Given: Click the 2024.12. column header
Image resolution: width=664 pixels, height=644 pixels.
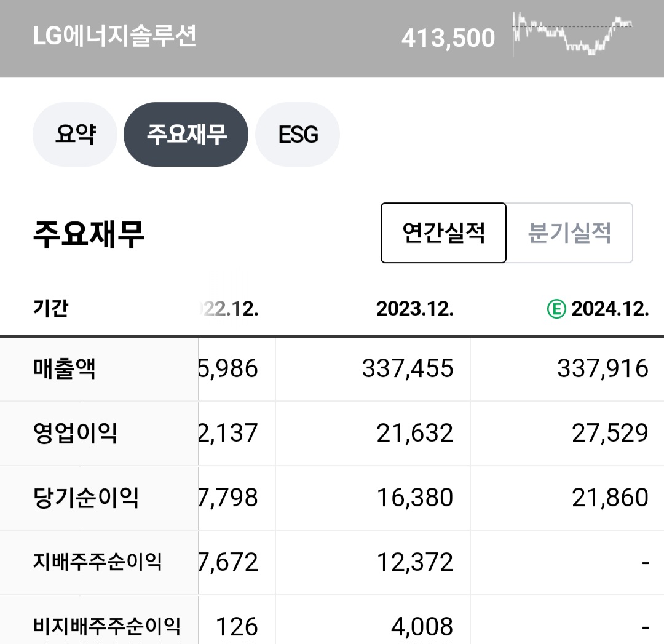Looking at the screenshot, I should click(610, 309).
